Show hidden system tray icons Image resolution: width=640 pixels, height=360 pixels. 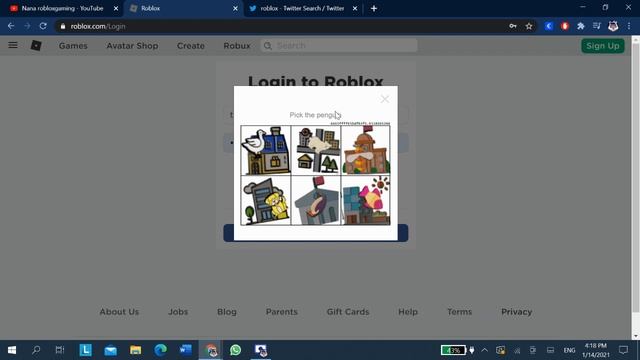click(484, 350)
